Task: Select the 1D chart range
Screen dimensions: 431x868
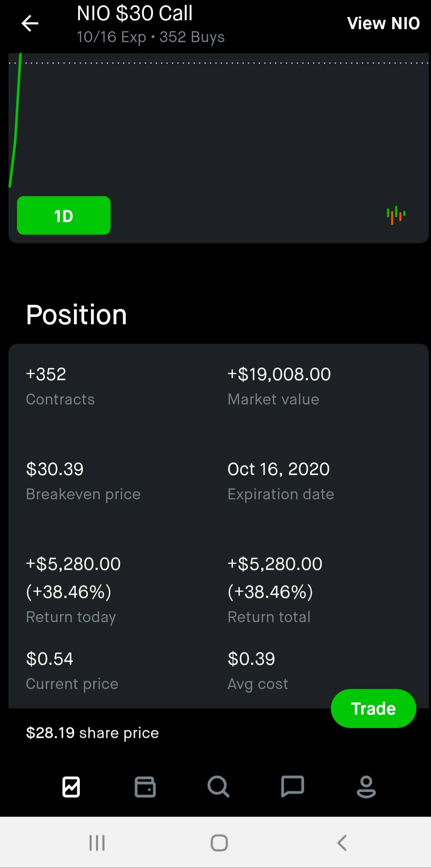Action: (x=64, y=215)
